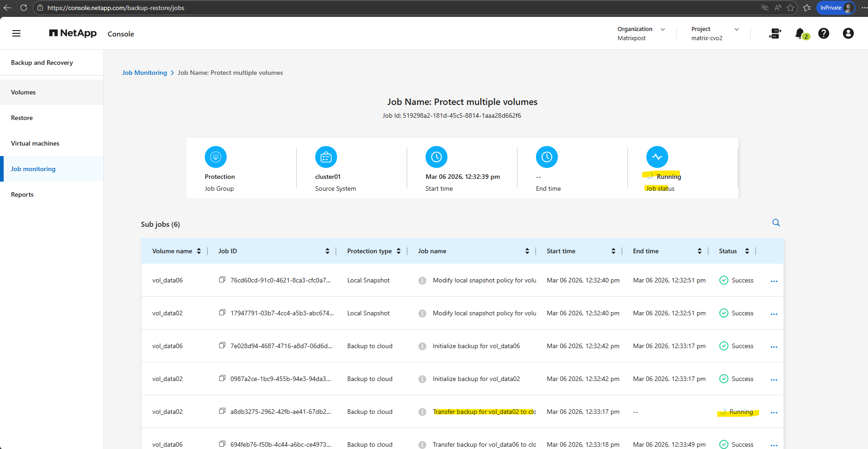Open actions menu for running vol_data02 job

[774, 412]
